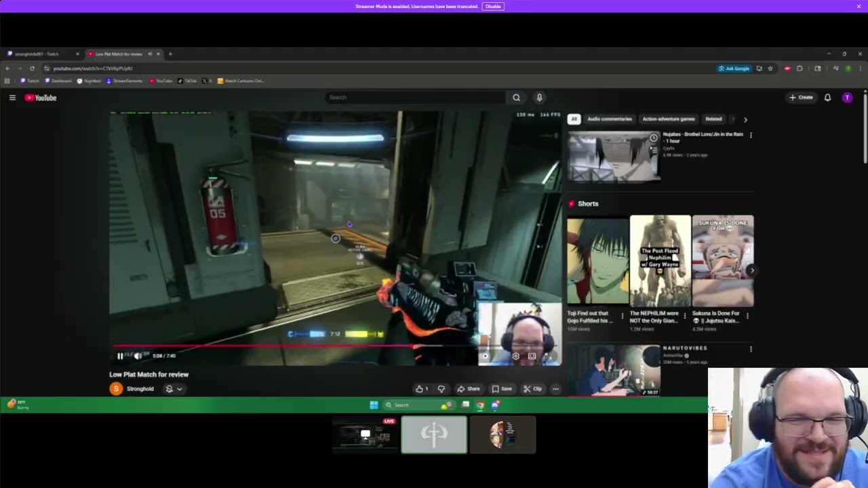Open the Windows Start menu

[x=374, y=405]
